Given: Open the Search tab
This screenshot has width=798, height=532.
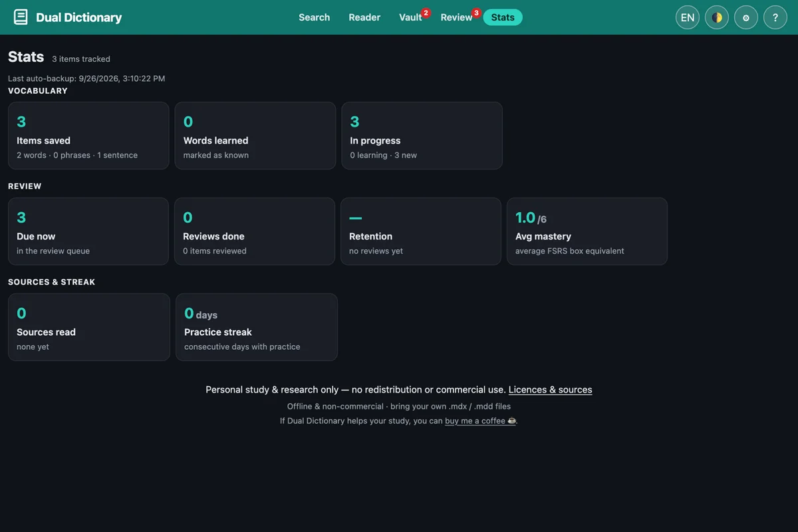Looking at the screenshot, I should tap(314, 17).
